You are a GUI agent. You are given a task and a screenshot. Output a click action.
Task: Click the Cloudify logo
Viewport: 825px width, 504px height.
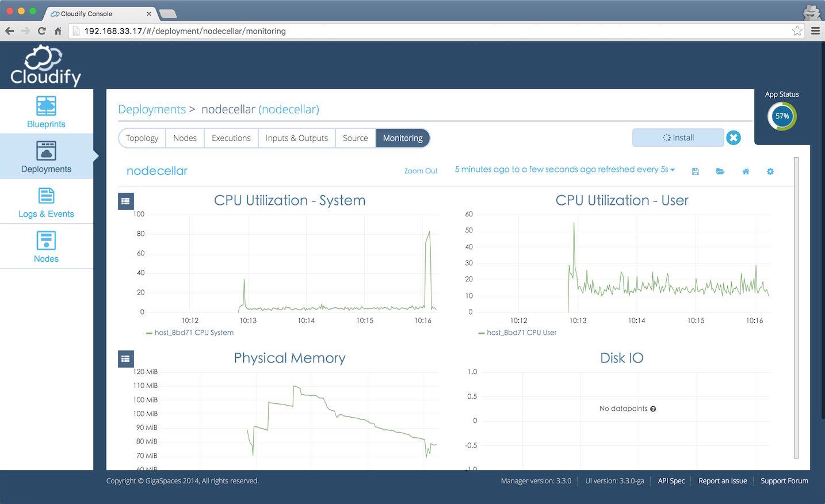(x=45, y=66)
